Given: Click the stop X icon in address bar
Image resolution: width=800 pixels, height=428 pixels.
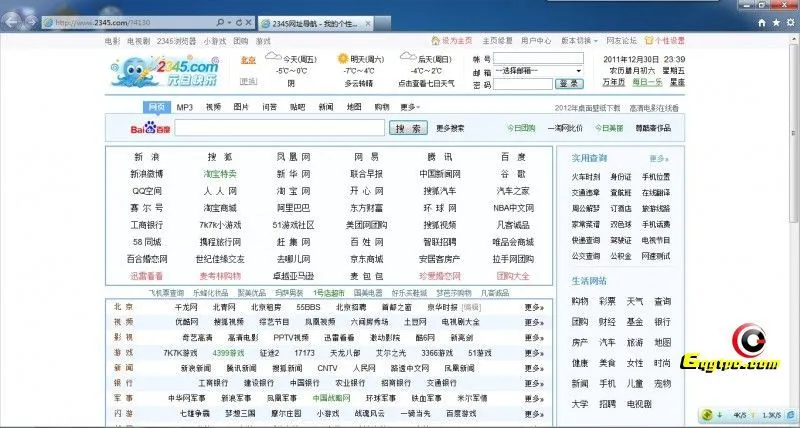Looking at the screenshot, I should 248,22.
